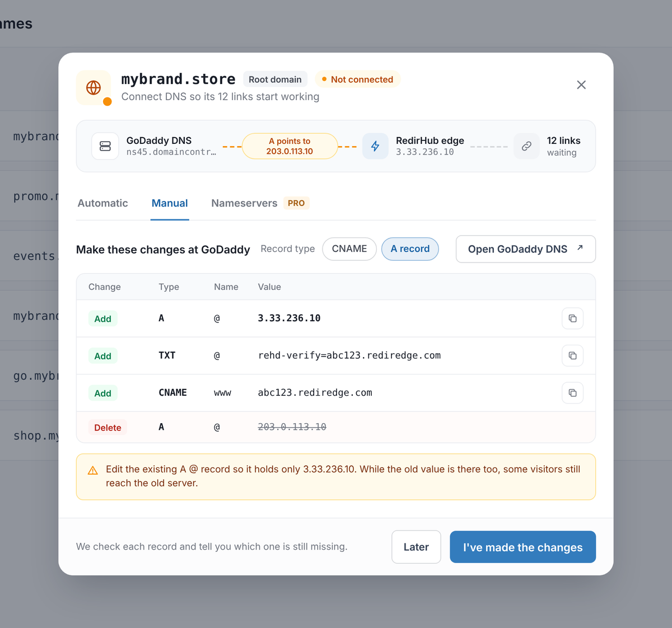This screenshot has height=628, width=672.
Task: Click the Type column header
Action: [169, 287]
